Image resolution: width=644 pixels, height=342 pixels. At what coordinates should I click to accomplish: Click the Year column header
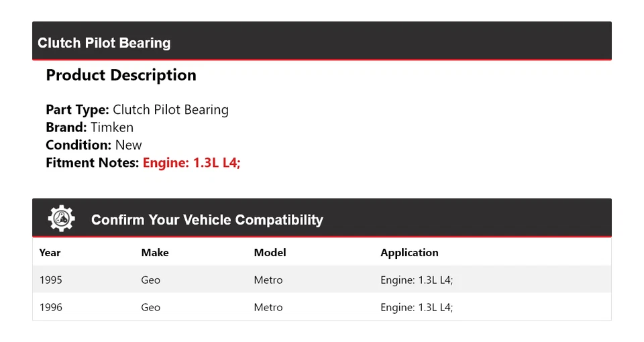coord(50,253)
